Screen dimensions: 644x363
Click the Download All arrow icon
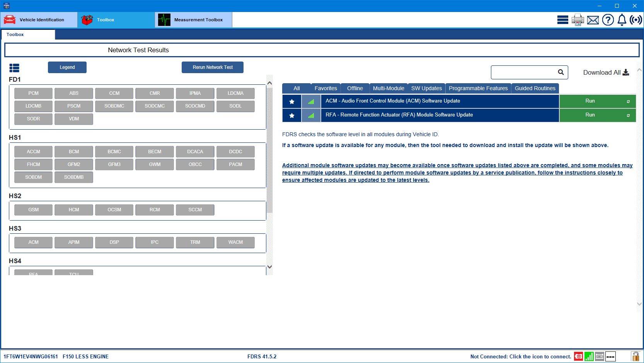pyautogui.click(x=626, y=72)
